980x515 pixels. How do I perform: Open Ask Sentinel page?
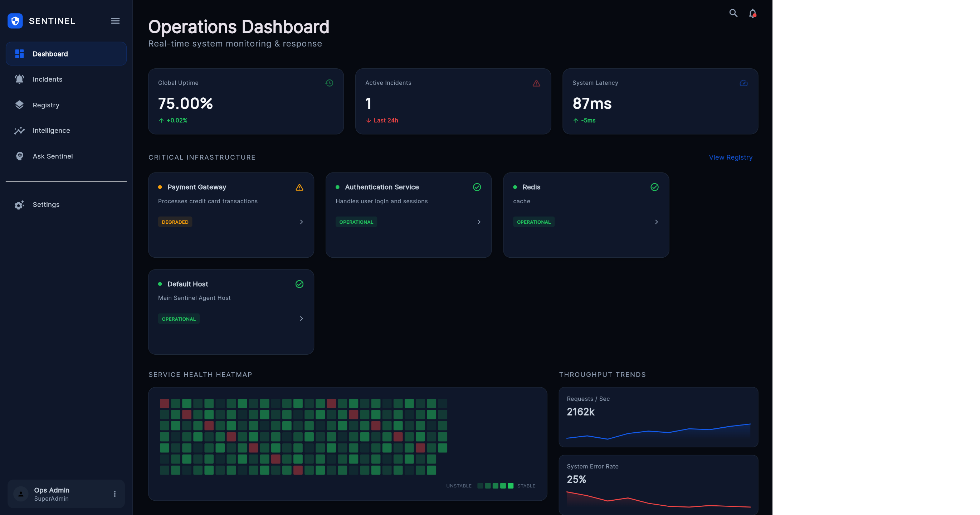(53, 156)
